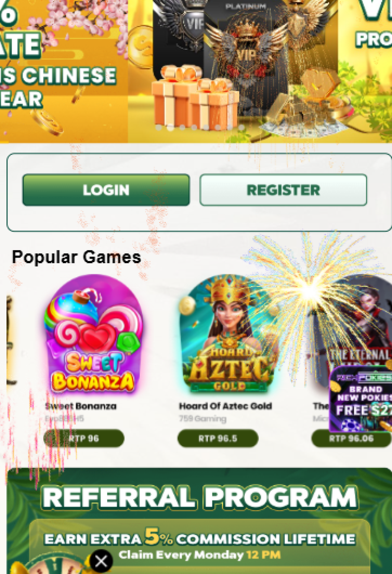Select the highlighted second carousel dot
The width and height of the screenshot is (392, 574).
pos(171,127)
